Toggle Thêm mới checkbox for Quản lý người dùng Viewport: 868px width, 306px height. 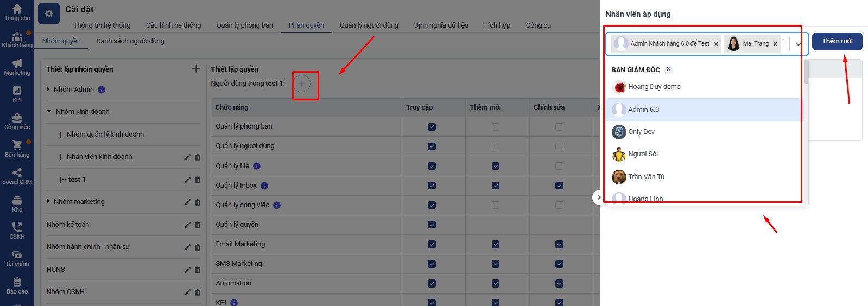495,146
